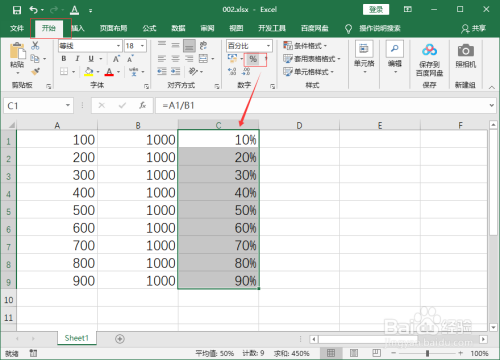
Task: Open font name dropdown
Action: 118,46
